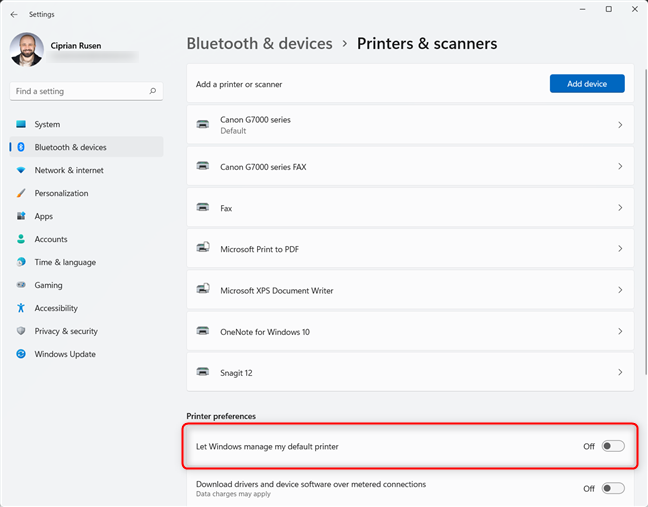
Task: Click the Accounts person icon
Action: pos(21,239)
